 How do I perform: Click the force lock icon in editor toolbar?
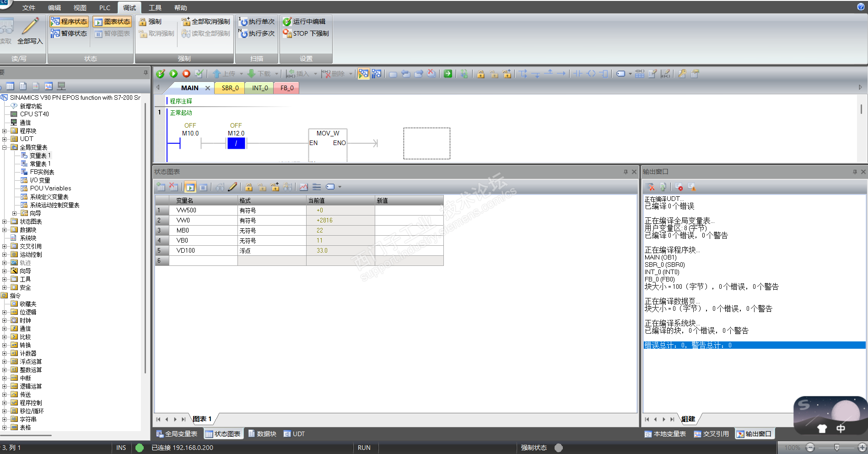point(481,74)
